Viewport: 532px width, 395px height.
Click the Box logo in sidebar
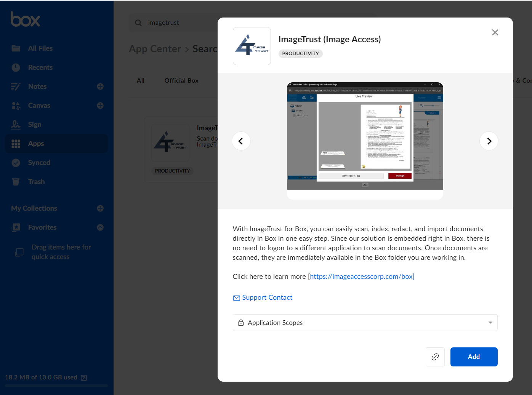[x=25, y=19]
